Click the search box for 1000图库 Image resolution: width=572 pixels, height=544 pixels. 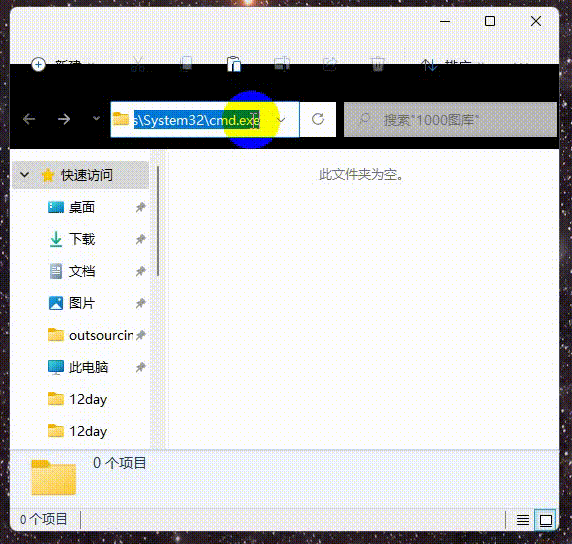450,120
